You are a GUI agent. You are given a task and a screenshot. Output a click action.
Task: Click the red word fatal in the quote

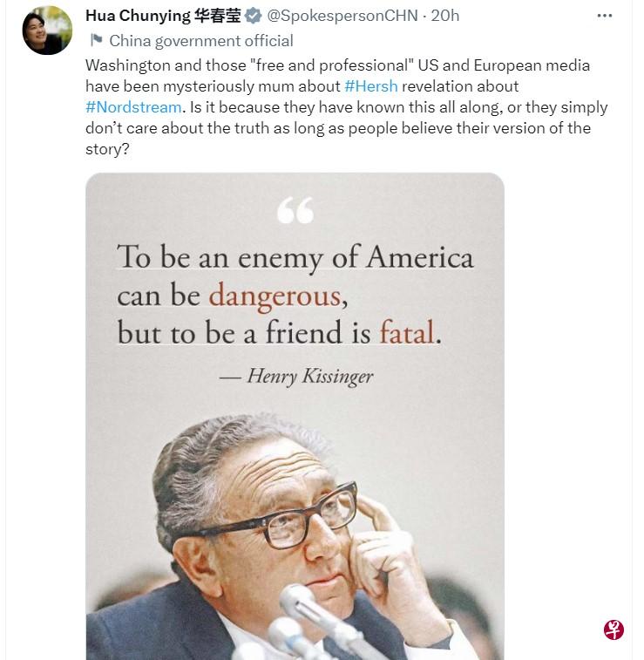[407, 332]
